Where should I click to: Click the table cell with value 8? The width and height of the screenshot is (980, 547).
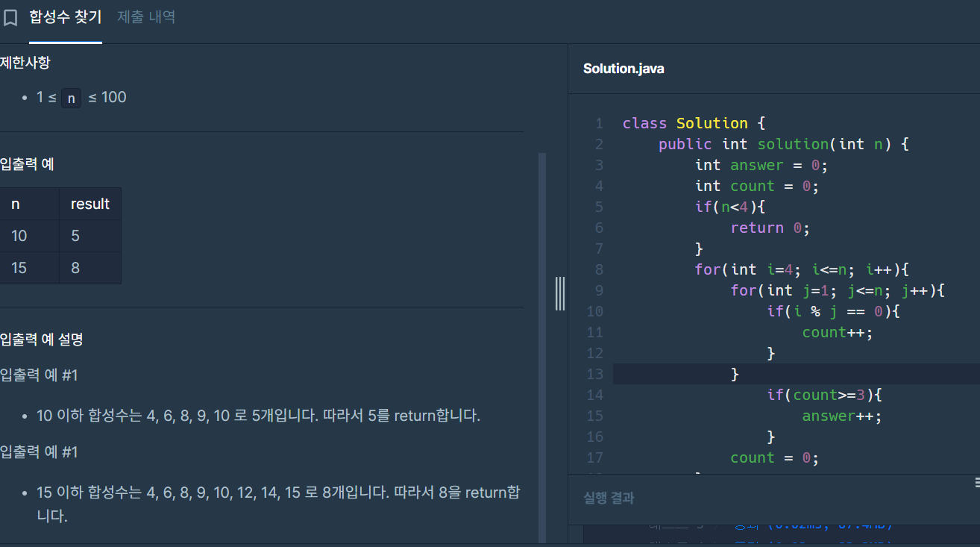pos(90,268)
